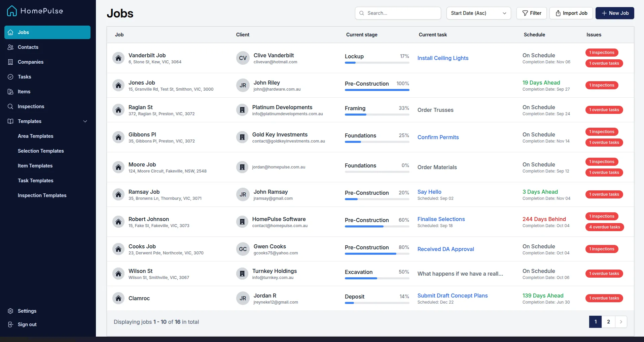The image size is (644, 342).
Task: Open Companies from the sidebar icon
Action: [x=10, y=62]
